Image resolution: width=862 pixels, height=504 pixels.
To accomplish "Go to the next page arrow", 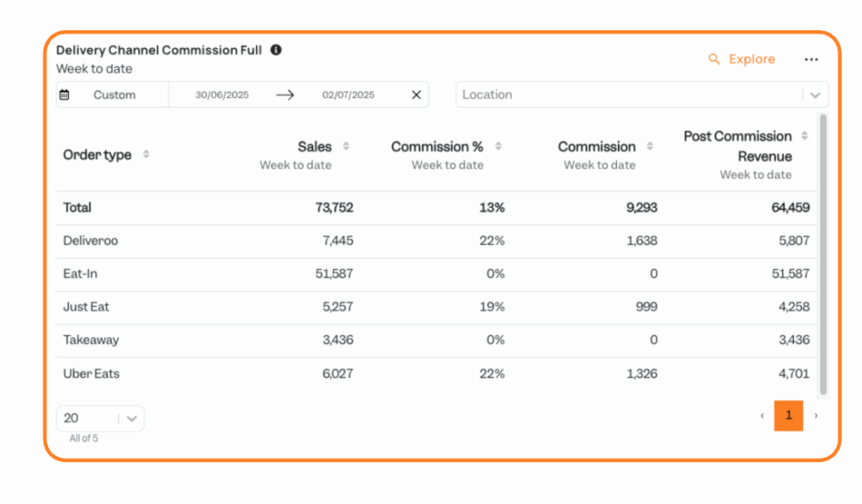I will (816, 416).
